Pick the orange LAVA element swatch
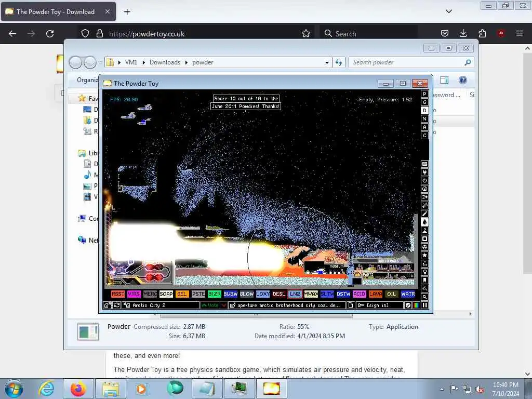Screen dimensions: 532x399 pyautogui.click(x=376, y=294)
